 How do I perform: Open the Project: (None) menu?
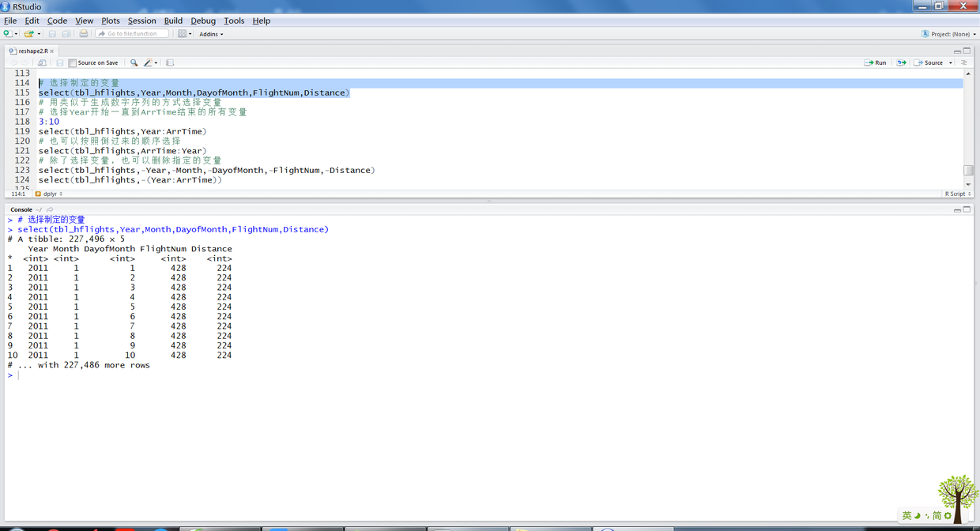(948, 34)
